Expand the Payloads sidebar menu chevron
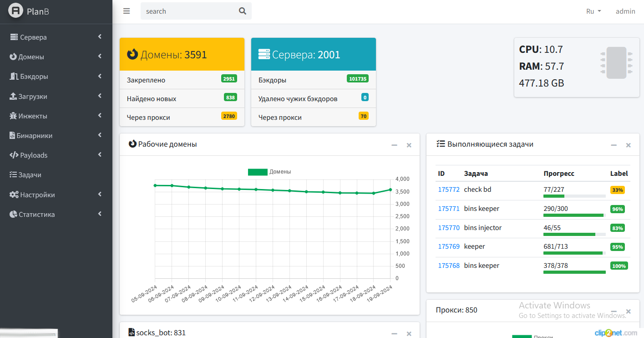Screen dimensions: 644x338 coord(100,155)
